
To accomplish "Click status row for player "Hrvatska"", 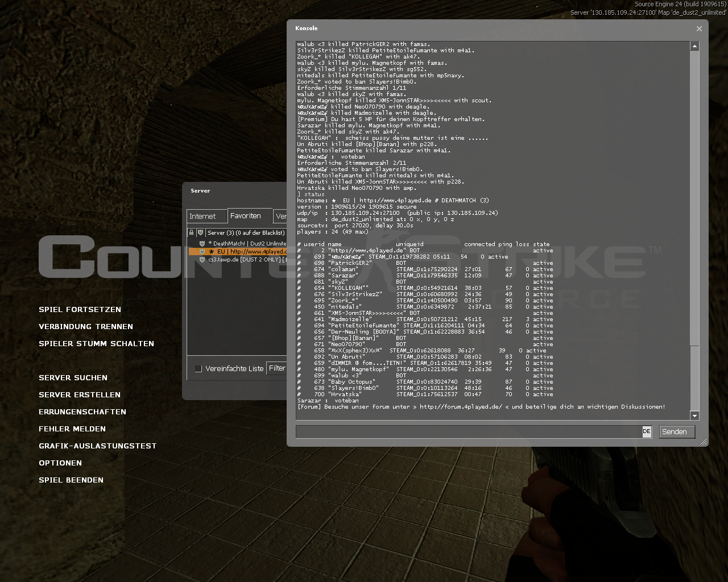I will (x=425, y=394).
